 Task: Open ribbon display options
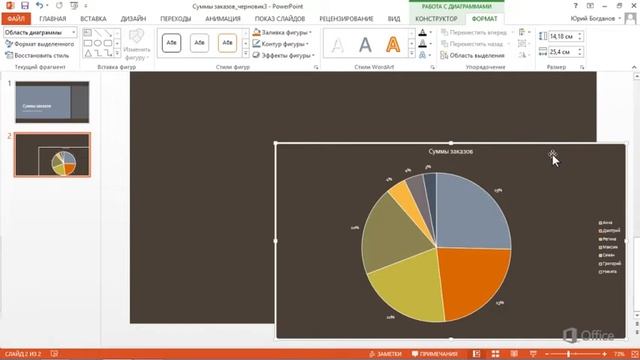590,6
